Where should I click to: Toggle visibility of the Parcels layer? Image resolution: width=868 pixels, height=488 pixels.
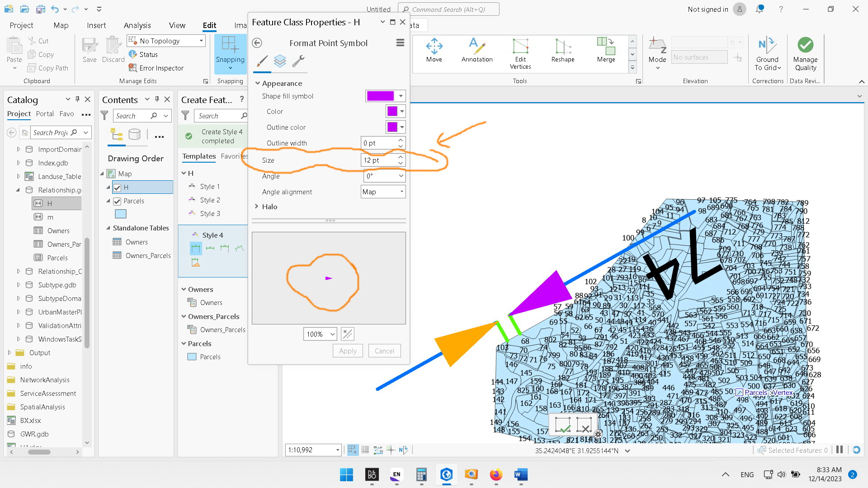(117, 201)
